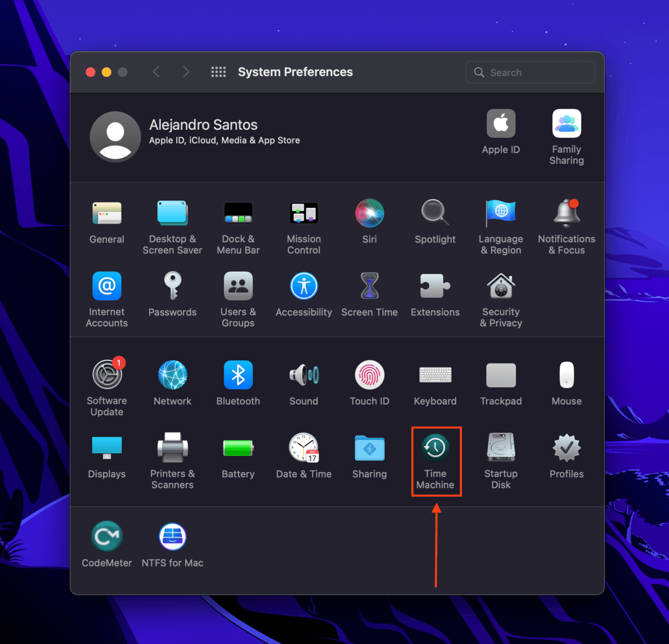Close the System Preferences window
The height and width of the screenshot is (644, 669).
point(90,72)
